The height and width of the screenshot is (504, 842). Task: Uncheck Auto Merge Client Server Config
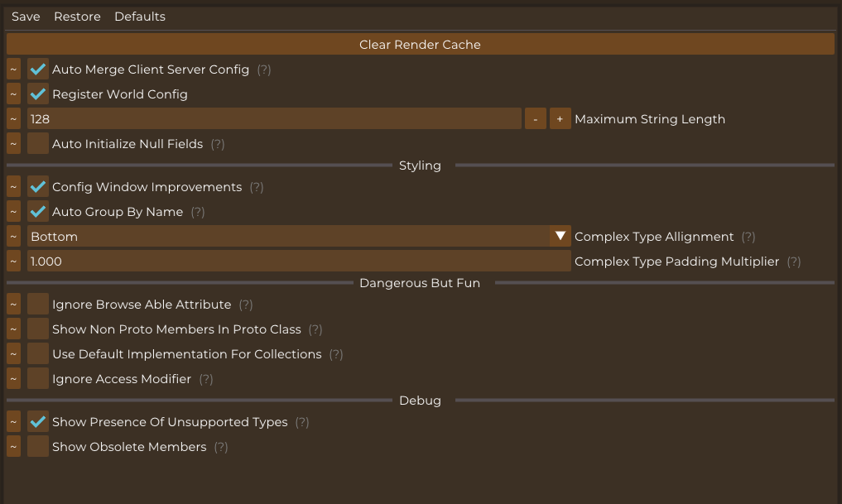(38, 70)
